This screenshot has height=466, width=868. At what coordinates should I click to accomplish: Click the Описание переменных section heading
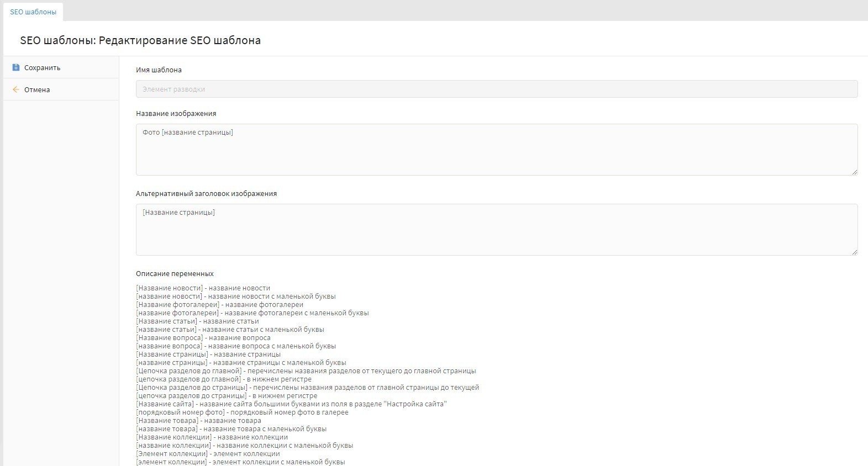pos(175,274)
